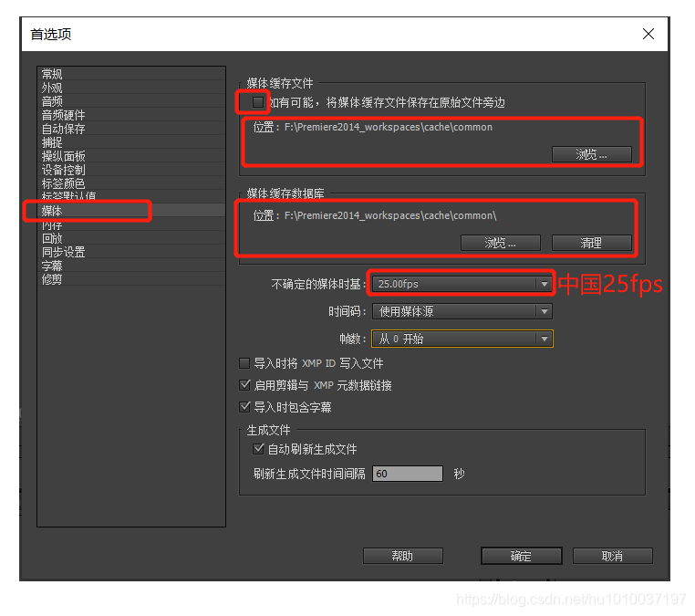Uncheck 启用剪辑与 XMP 元数据链接
The image size is (695, 616).
click(x=244, y=385)
